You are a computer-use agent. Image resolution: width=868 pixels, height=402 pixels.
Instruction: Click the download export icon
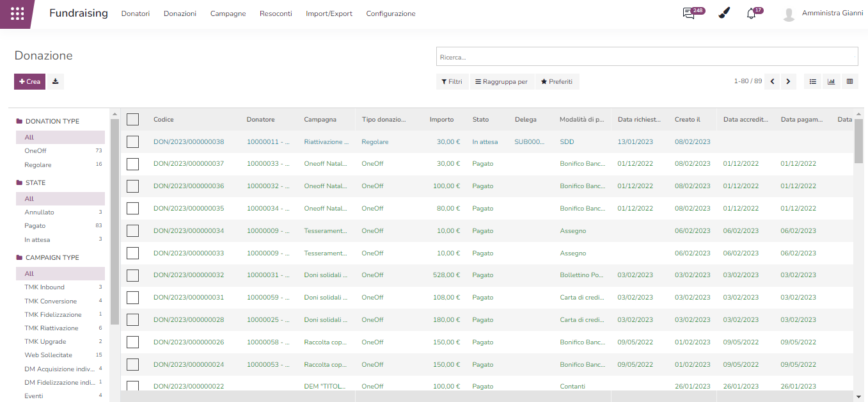click(x=56, y=81)
